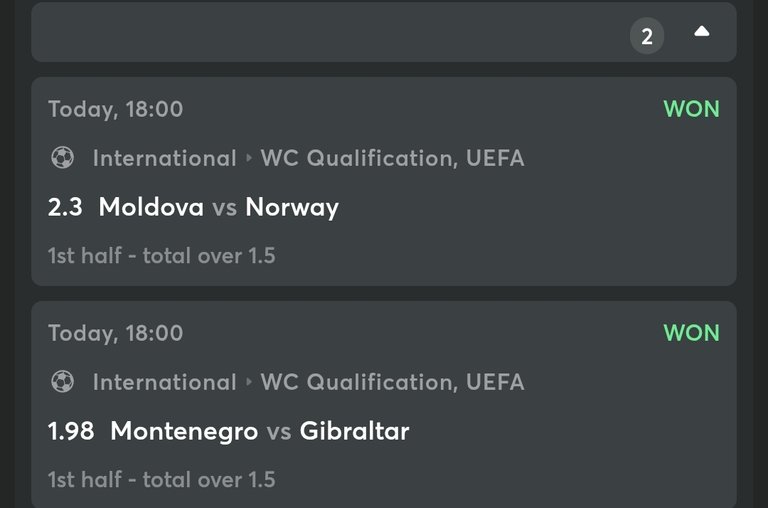Open WC Qualification, UEFA in first bet
The image size is (768, 508).
click(392, 158)
